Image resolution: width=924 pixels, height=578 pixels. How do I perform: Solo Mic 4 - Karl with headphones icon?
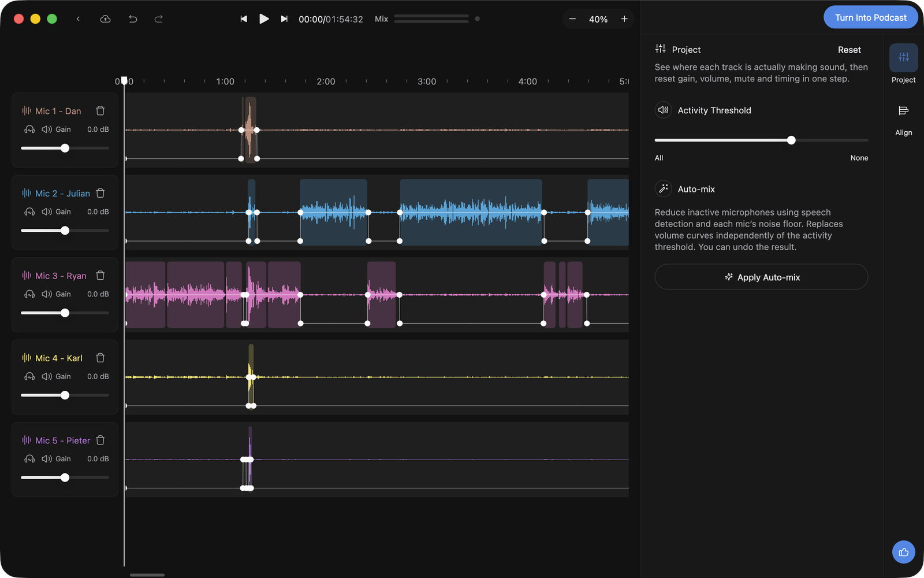(x=29, y=376)
